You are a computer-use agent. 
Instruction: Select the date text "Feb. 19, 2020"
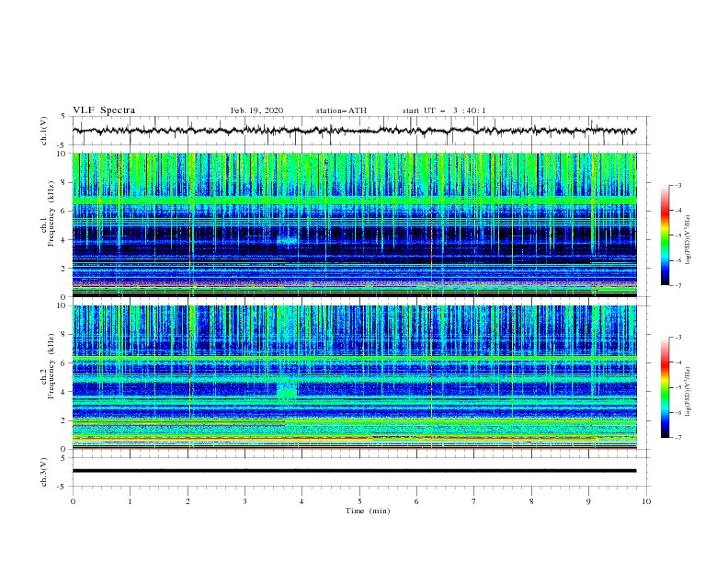pos(256,110)
